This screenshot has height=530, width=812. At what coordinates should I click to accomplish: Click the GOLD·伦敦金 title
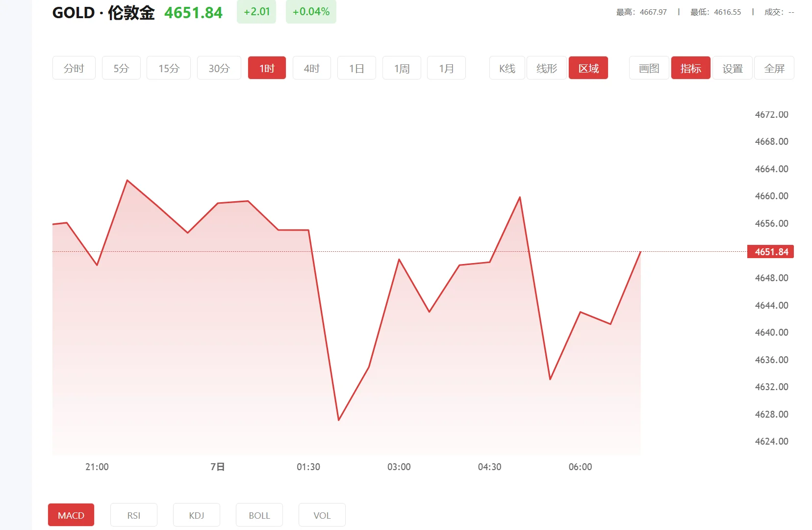[x=103, y=13]
